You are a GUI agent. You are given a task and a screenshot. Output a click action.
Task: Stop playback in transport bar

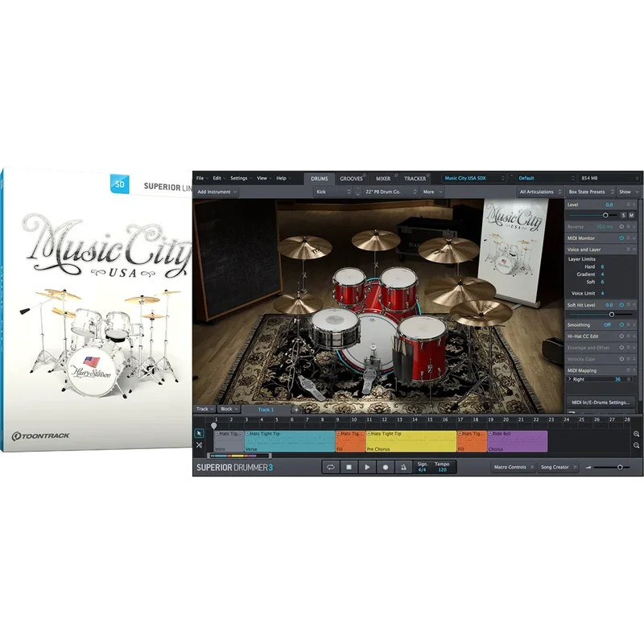[x=349, y=467]
